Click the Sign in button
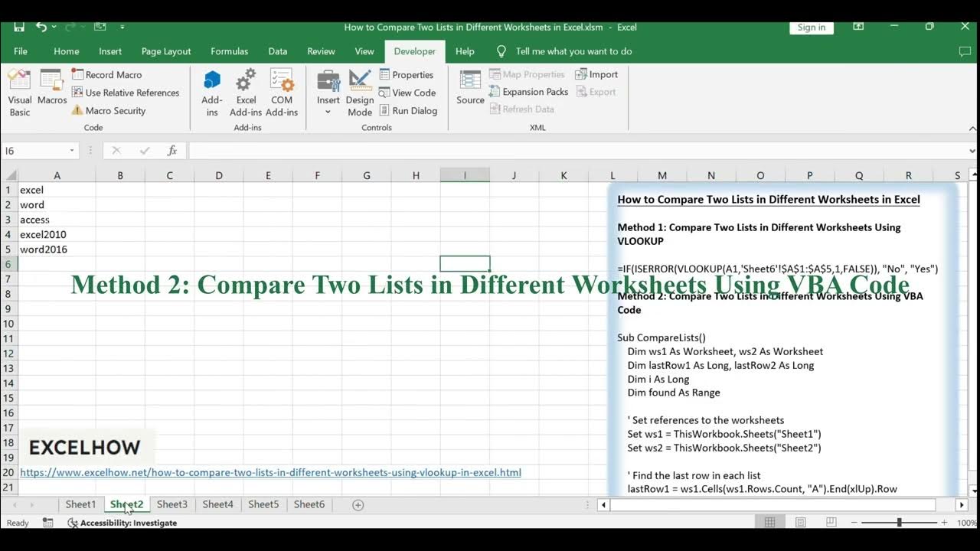The image size is (980, 551). pos(811,27)
